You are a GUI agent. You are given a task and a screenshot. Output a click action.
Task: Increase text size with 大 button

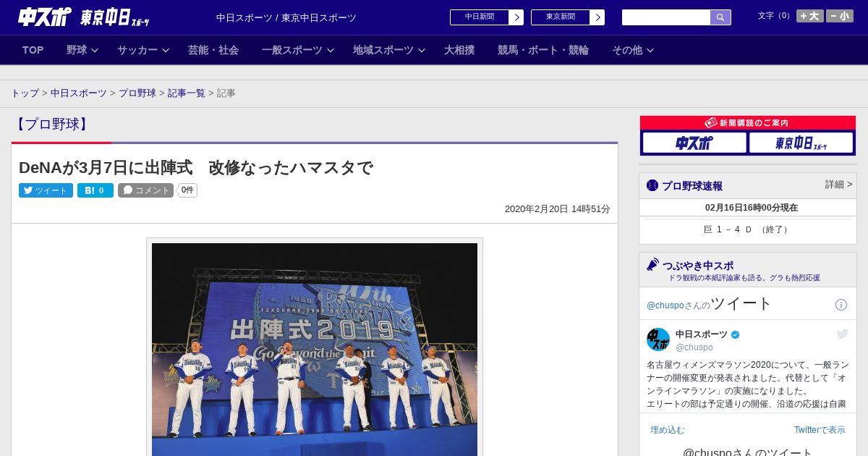click(x=810, y=16)
